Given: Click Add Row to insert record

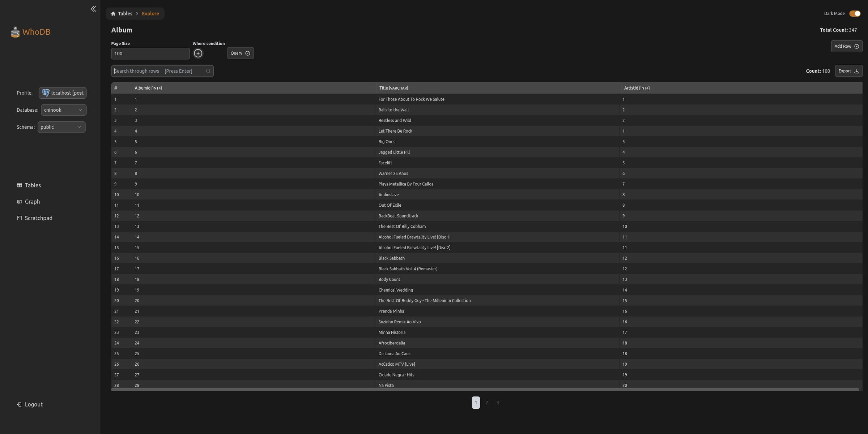Looking at the screenshot, I should (847, 46).
